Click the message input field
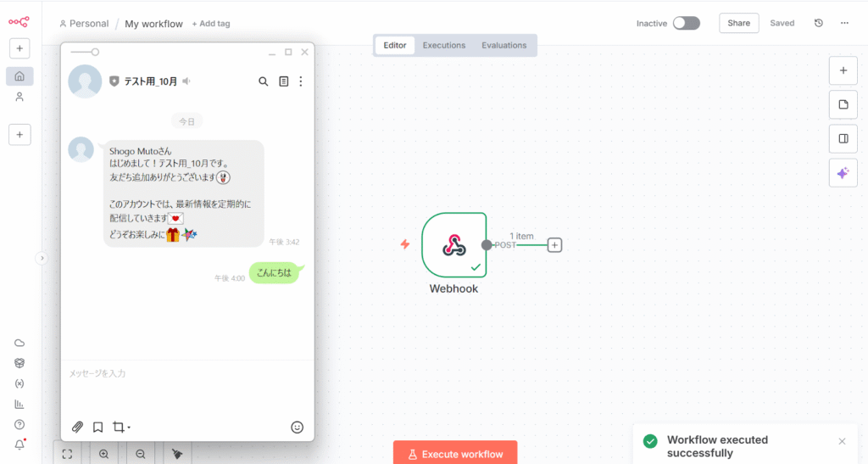868x464 pixels. (186, 373)
